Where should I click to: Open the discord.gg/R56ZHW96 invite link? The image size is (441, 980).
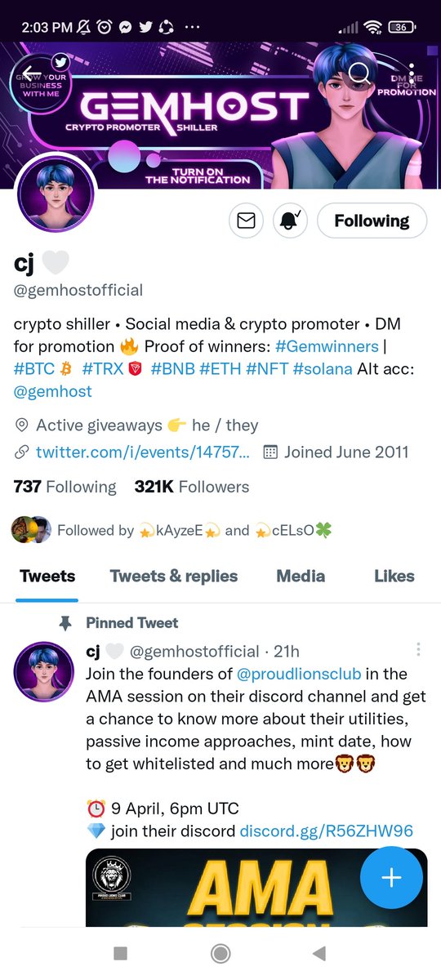tap(327, 831)
